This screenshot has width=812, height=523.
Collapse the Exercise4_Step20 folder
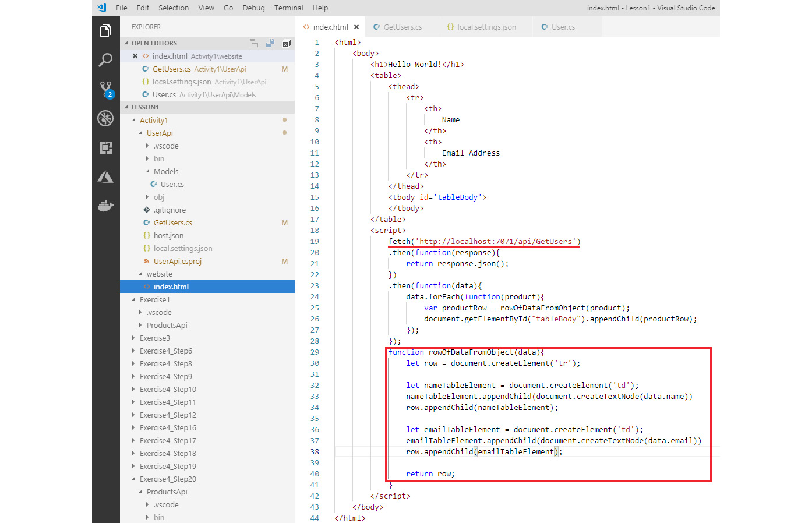tap(134, 479)
